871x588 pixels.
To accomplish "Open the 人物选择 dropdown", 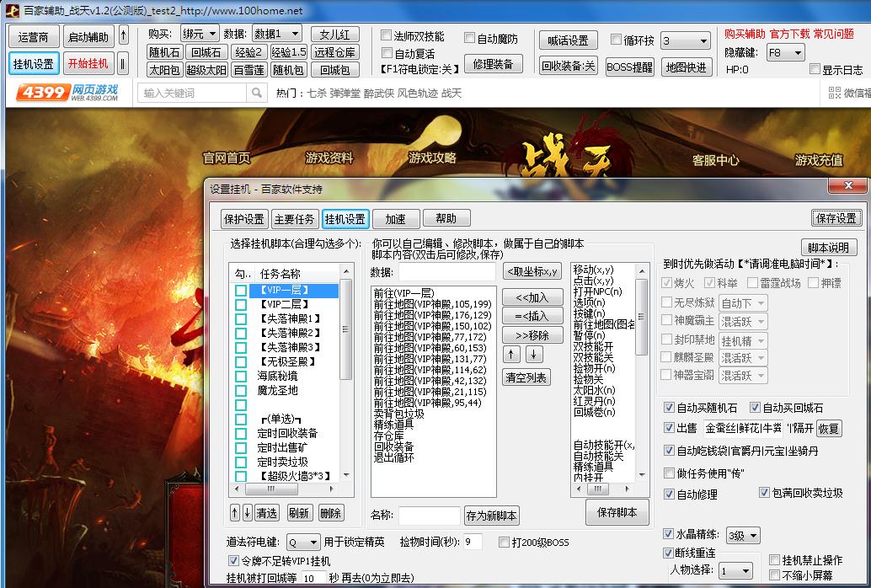I will click(x=735, y=571).
